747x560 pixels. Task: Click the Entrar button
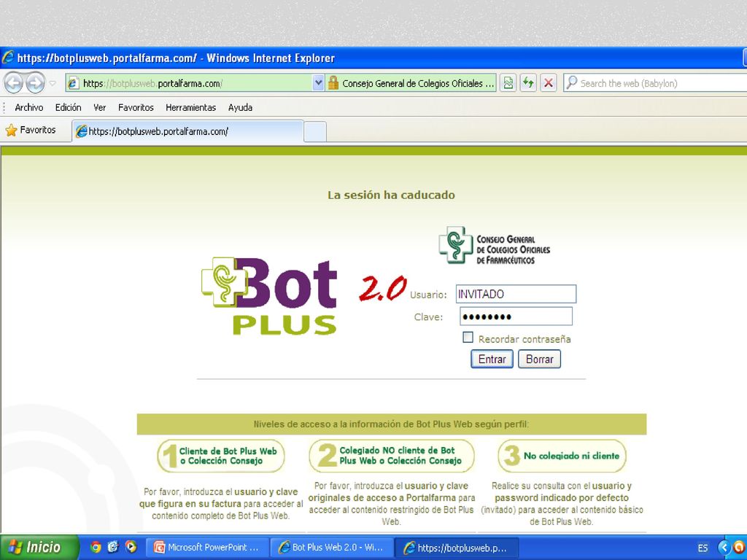coord(492,359)
